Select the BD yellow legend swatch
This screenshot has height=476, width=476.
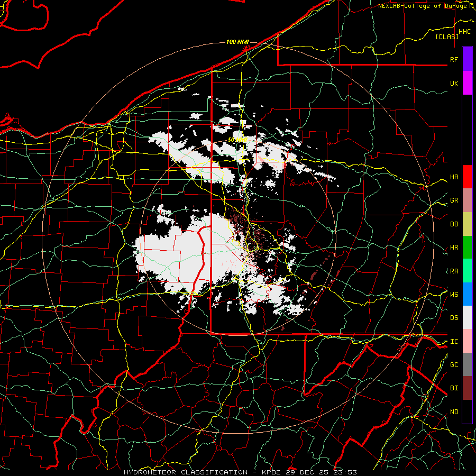[x=467, y=224]
